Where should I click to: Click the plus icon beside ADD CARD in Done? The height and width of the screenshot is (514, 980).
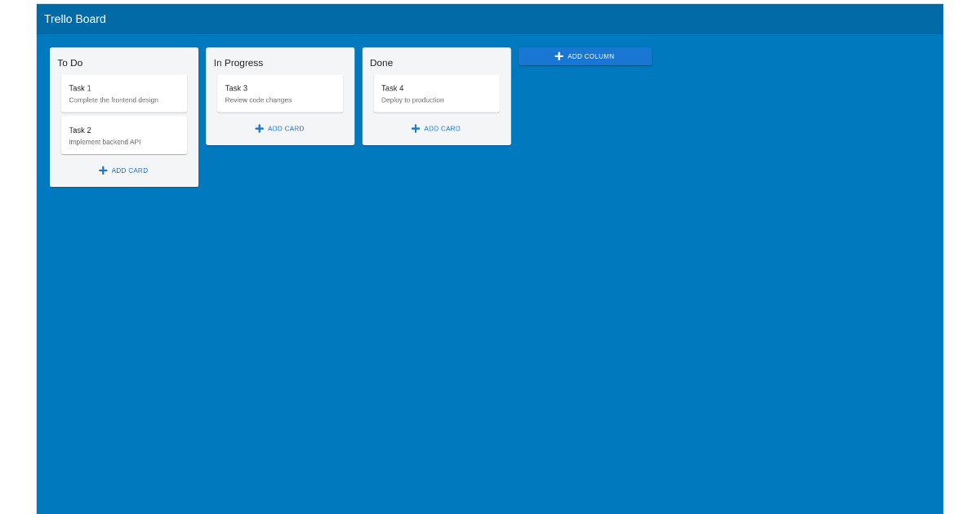point(415,128)
